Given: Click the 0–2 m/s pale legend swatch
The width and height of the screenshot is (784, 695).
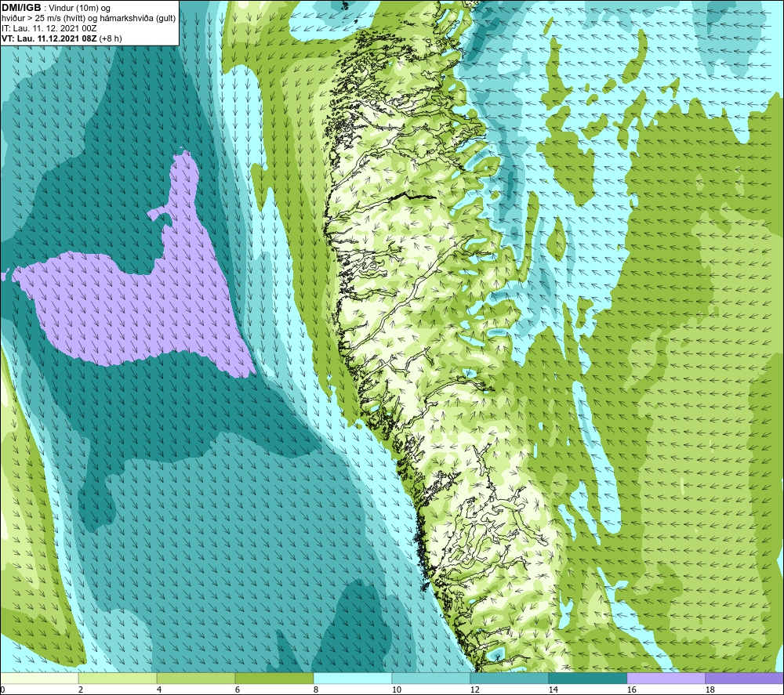Looking at the screenshot, I should tap(39, 678).
